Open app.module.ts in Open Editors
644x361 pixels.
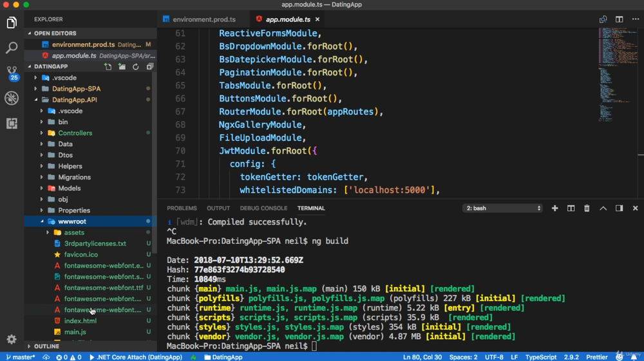tap(90, 55)
